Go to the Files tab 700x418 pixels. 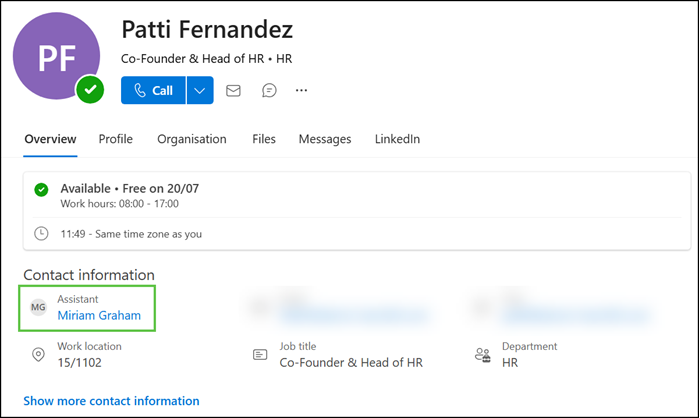tap(264, 139)
